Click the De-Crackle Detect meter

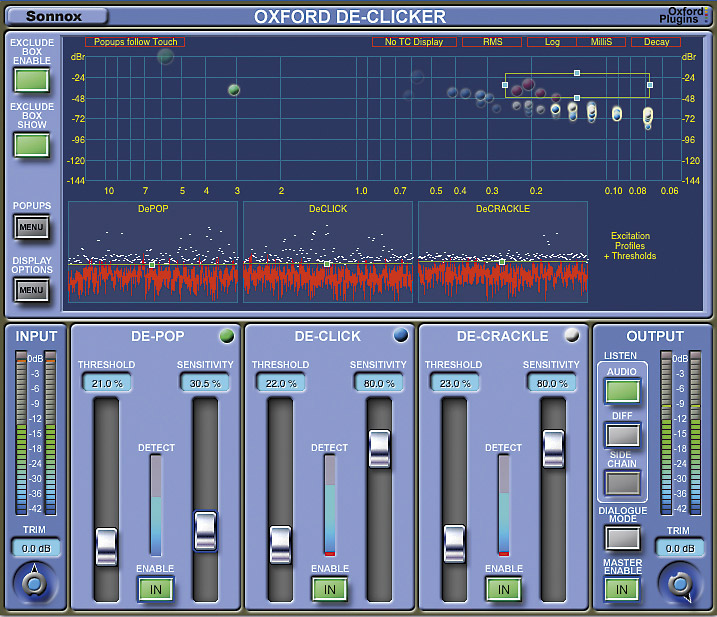click(x=503, y=505)
